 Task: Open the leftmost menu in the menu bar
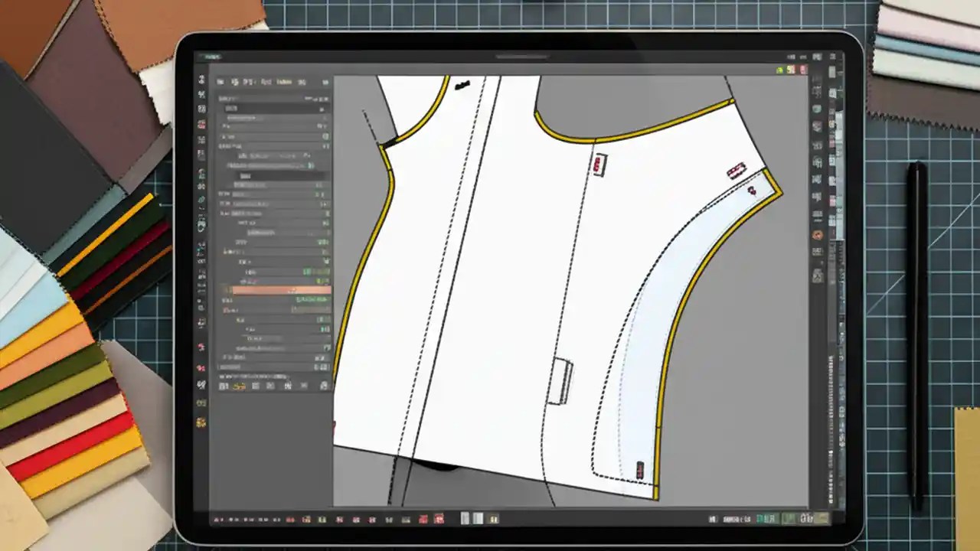(x=220, y=82)
